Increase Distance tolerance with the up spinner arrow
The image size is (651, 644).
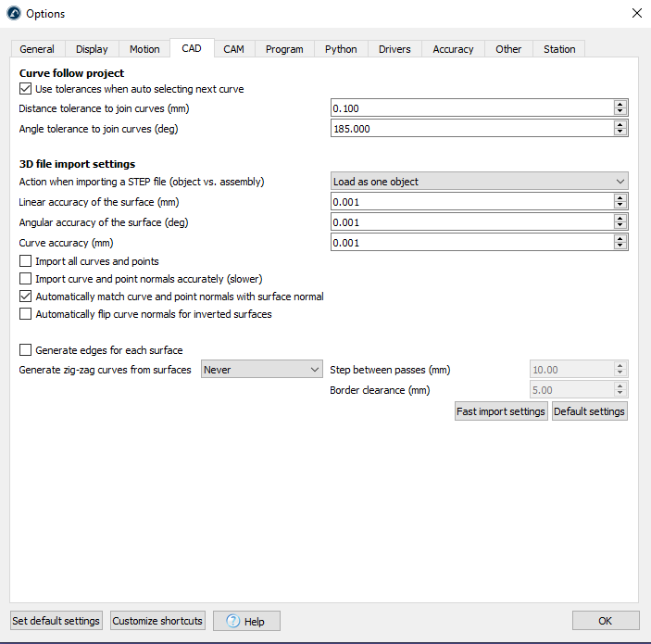[620, 105]
